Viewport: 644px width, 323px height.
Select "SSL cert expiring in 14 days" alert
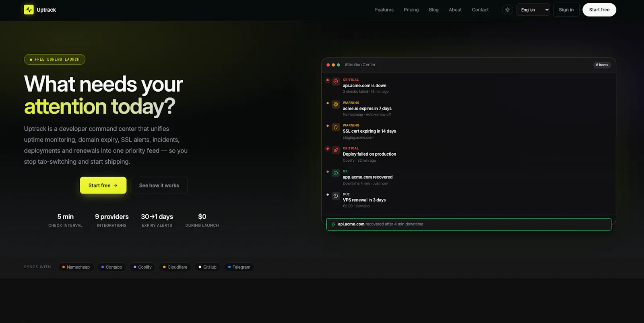pyautogui.click(x=369, y=131)
